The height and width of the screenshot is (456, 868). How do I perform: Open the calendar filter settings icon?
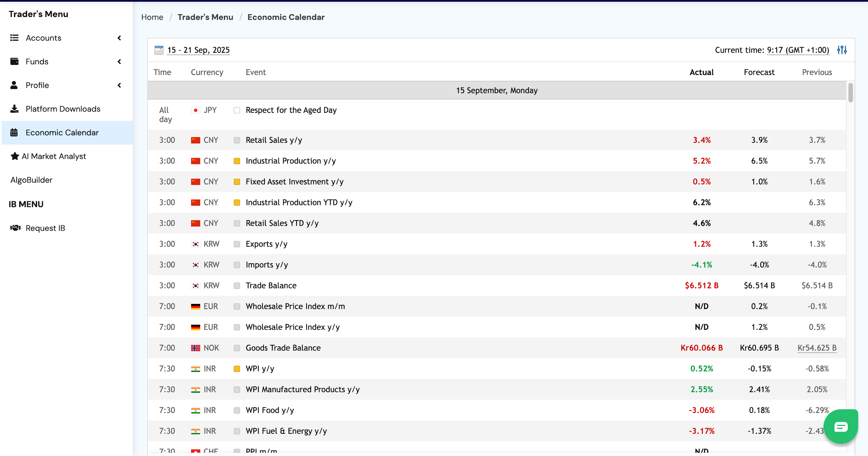coord(842,50)
